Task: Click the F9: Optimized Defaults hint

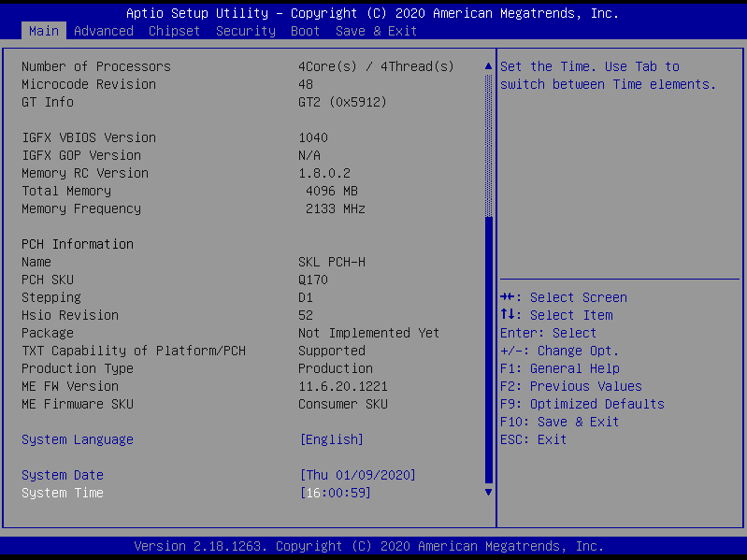Action: (x=582, y=404)
